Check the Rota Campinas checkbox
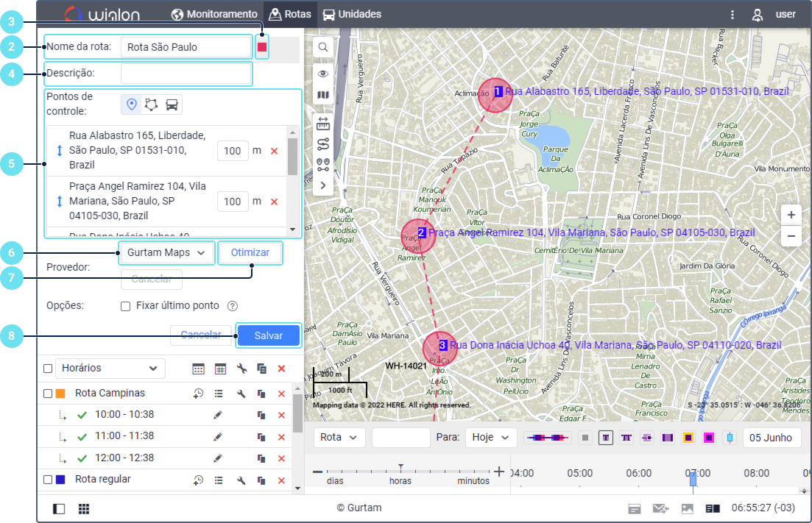 click(48, 394)
